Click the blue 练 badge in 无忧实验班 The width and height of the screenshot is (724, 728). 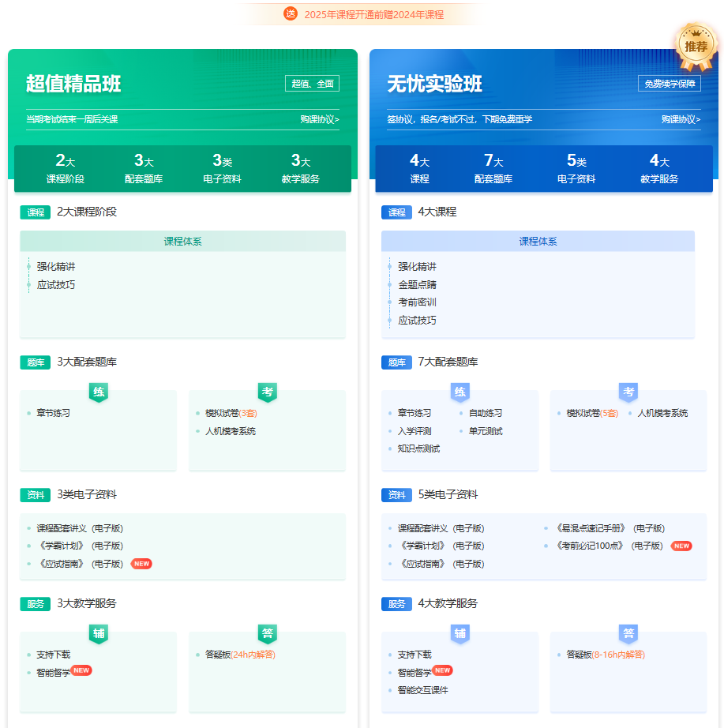[x=460, y=392]
